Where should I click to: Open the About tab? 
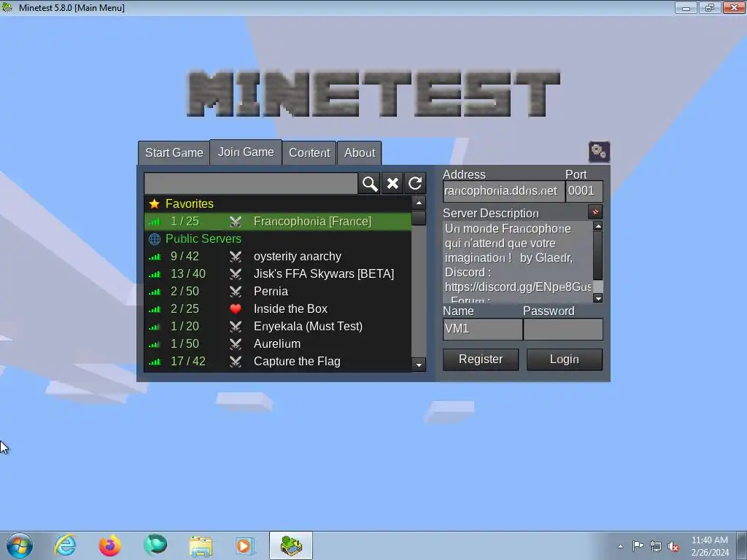pos(360,153)
